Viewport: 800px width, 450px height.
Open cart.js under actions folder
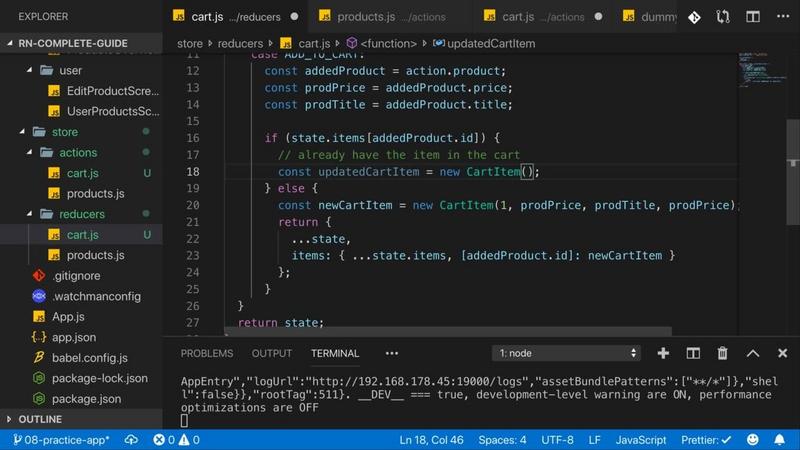82,173
